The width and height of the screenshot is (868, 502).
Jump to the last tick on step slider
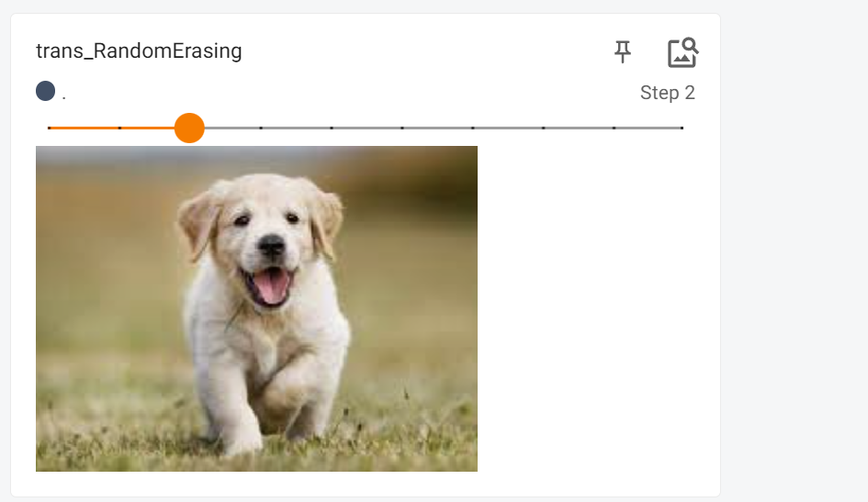pyautogui.click(x=682, y=128)
